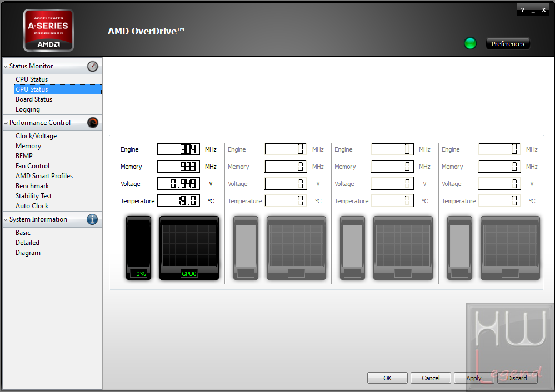Close the AMD OverDrive window
Image resolution: width=555 pixels, height=392 pixels.
coord(544,10)
